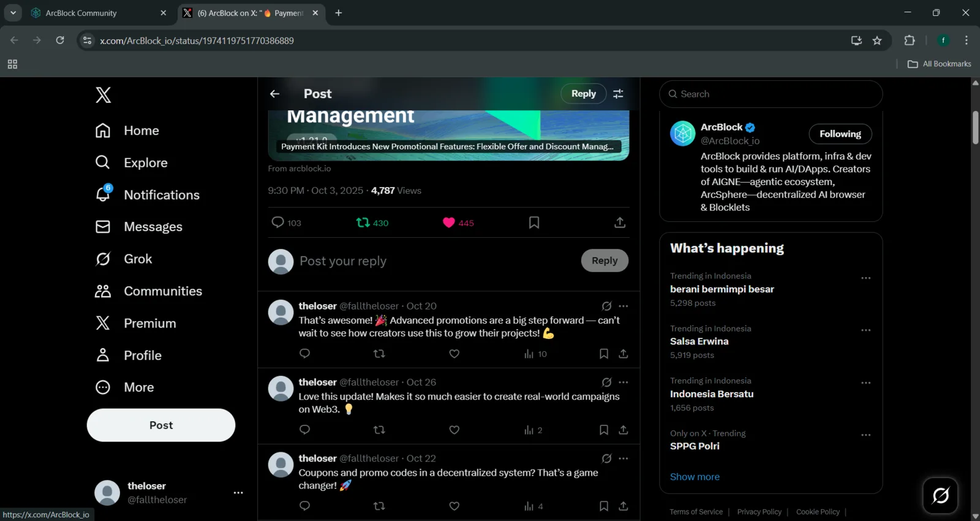
Task: Open the ArcBlock profile avatar
Action: pyautogui.click(x=683, y=134)
